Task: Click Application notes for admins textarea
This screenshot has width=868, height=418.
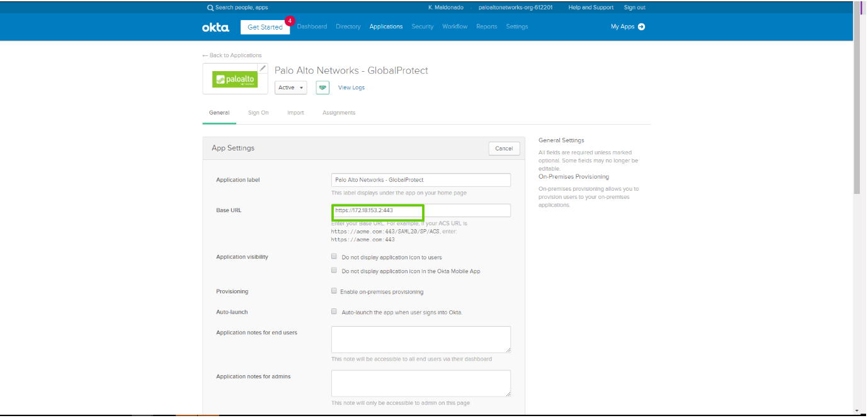Action: click(421, 383)
